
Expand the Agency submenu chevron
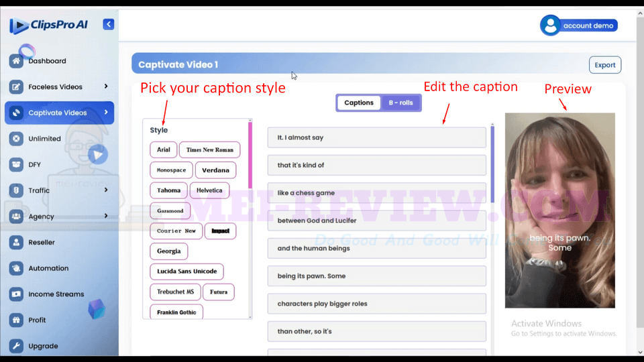pyautogui.click(x=106, y=216)
